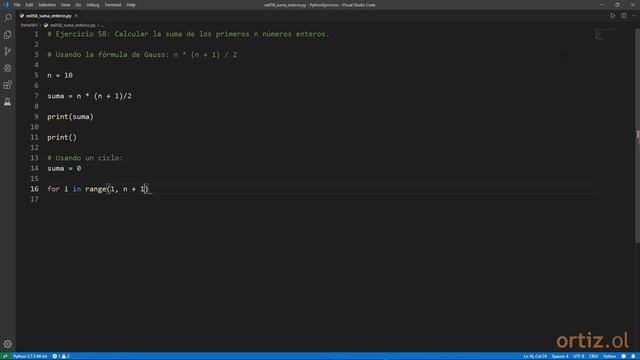Image resolution: width=640 pixels, height=360 pixels.
Task: Open the Search view in the activity bar
Action: (7, 18)
